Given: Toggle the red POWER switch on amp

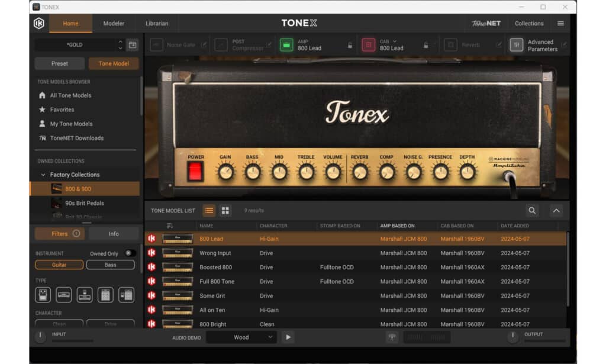Looking at the screenshot, I should click(195, 171).
